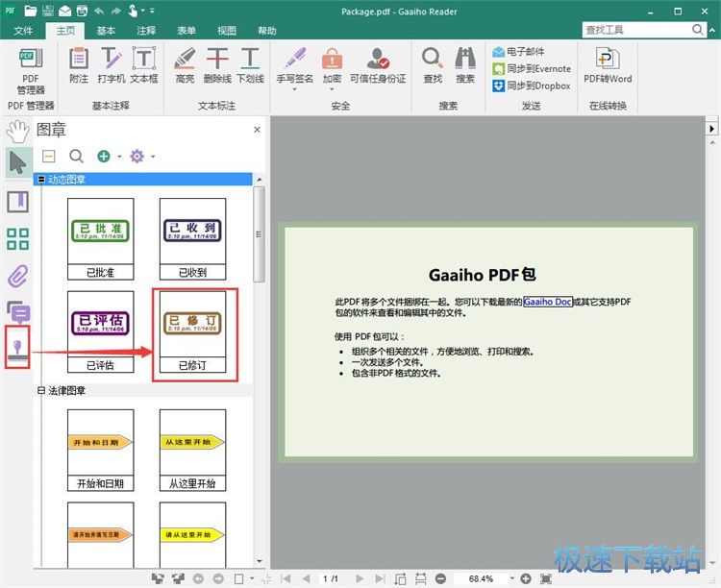Switch to the 注释 ribbon tab

[146, 31]
